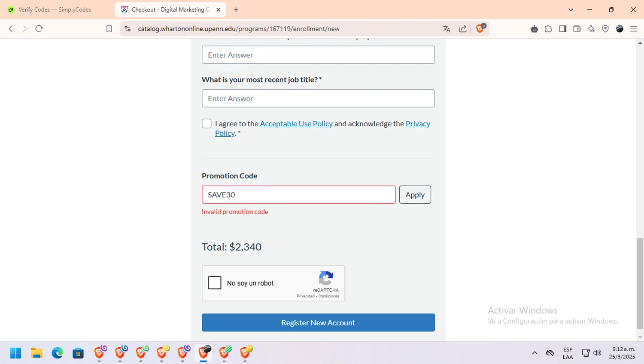This screenshot has height=364, width=644.
Task: Click the job title Enter Answer field
Action: (318, 98)
